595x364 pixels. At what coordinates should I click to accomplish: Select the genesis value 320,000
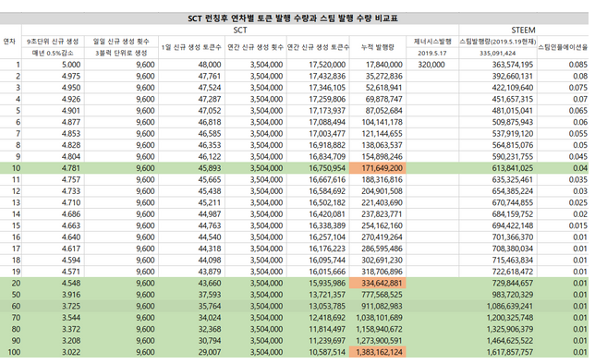point(431,65)
